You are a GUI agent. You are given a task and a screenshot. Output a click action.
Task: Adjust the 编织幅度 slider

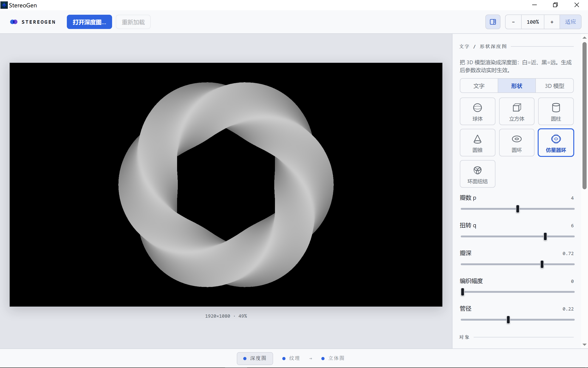[517, 292]
